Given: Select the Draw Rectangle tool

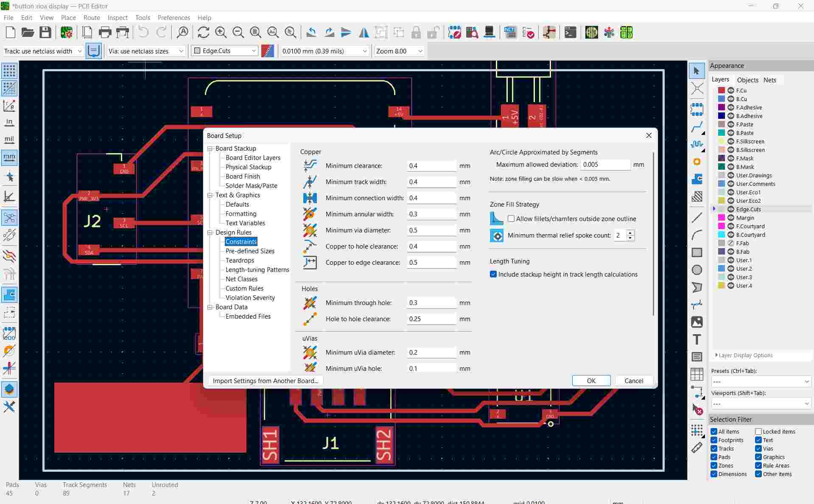Looking at the screenshot, I should click(697, 252).
